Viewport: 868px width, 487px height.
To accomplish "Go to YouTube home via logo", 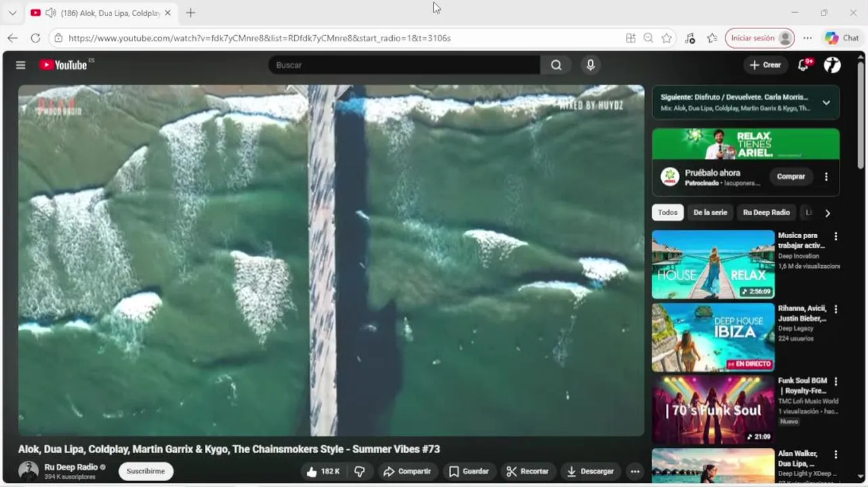I will [x=64, y=65].
